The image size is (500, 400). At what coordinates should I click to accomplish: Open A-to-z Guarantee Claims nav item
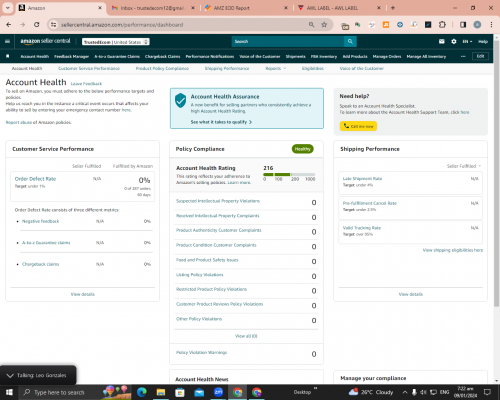click(x=117, y=56)
